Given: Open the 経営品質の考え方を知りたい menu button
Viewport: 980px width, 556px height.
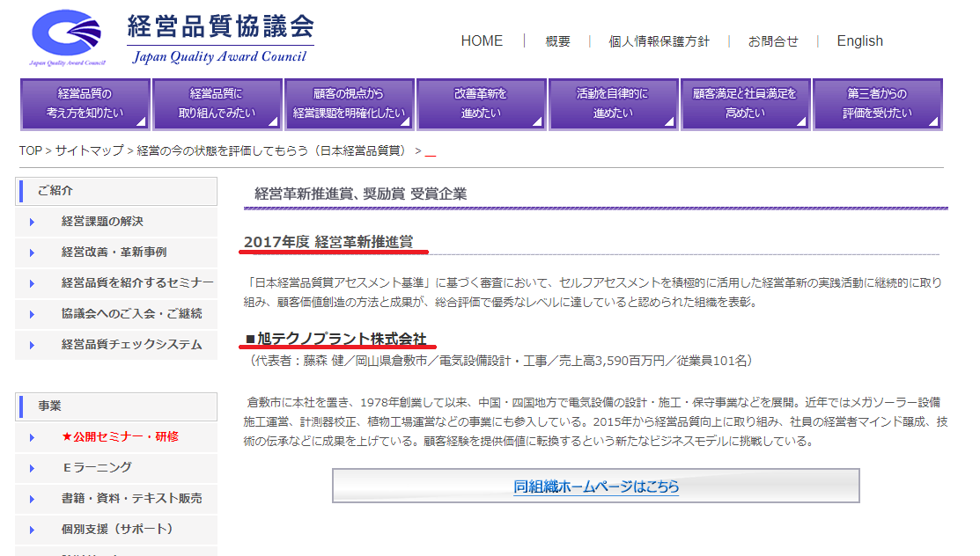Looking at the screenshot, I should (85, 104).
